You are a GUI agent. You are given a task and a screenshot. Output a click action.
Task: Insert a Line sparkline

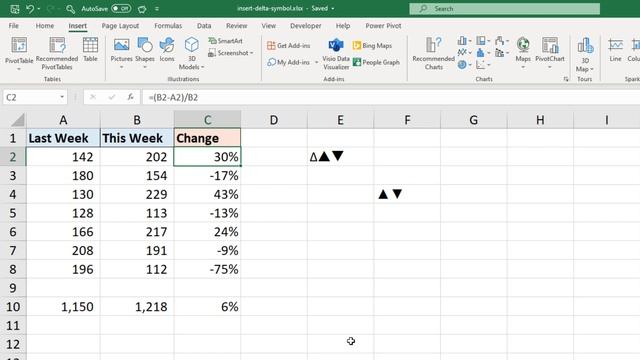[616, 50]
